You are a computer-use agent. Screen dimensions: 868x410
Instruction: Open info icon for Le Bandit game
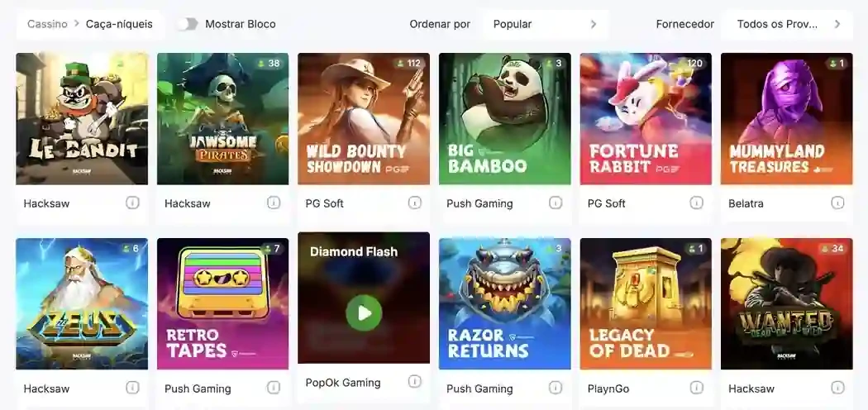pos(132,203)
